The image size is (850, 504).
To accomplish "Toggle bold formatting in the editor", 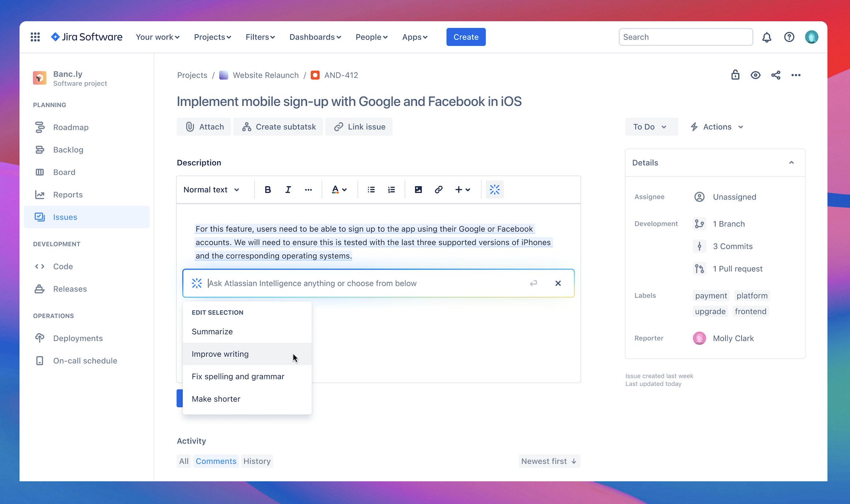I will (267, 189).
